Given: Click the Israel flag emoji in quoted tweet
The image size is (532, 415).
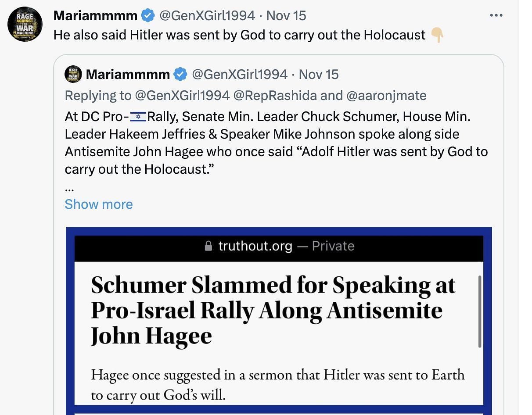Looking at the screenshot, I should (x=138, y=117).
